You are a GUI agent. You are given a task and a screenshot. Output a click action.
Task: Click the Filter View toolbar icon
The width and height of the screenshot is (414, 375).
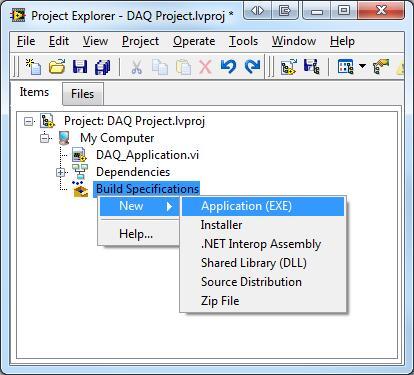345,66
